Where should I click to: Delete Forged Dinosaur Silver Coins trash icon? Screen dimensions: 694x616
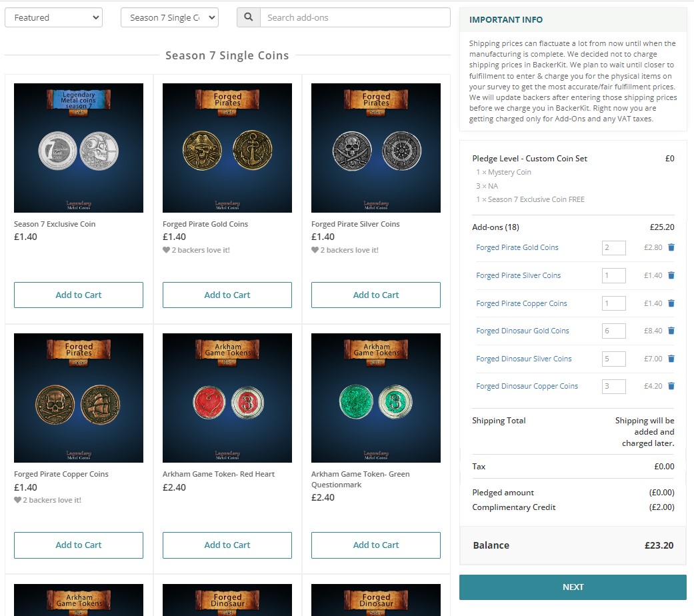(x=671, y=359)
